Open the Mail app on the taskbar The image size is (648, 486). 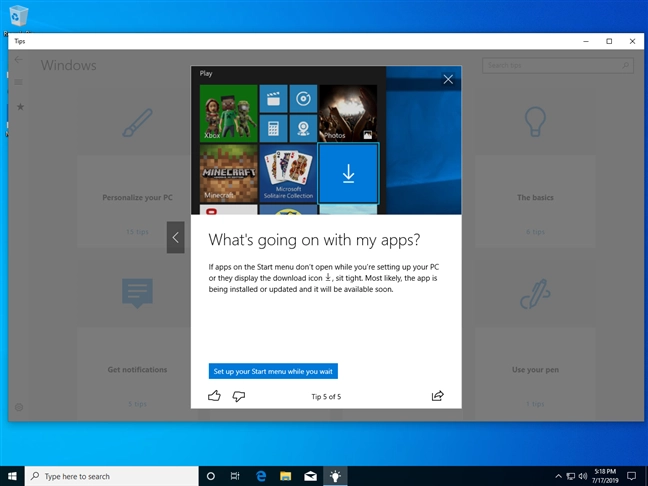[x=310, y=476]
